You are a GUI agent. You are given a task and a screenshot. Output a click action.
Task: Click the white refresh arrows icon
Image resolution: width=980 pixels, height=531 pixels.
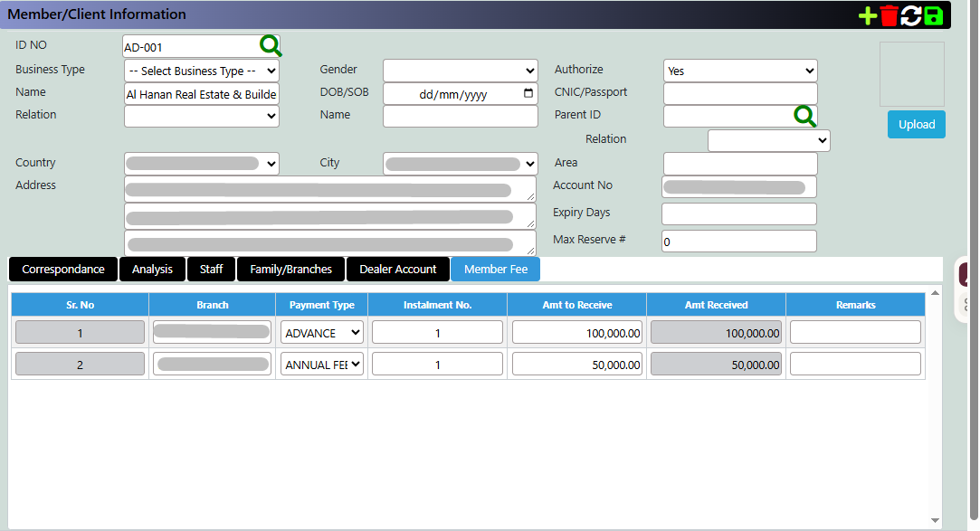click(910, 15)
